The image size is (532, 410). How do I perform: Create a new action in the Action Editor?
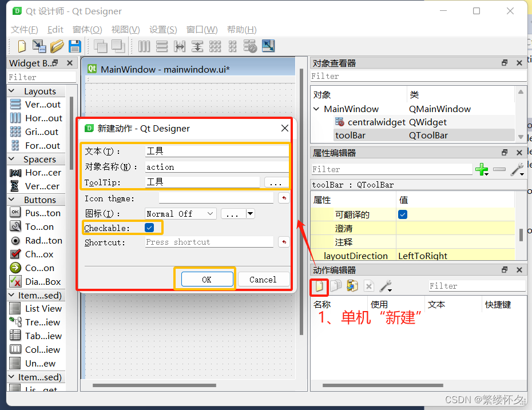pyautogui.click(x=319, y=286)
